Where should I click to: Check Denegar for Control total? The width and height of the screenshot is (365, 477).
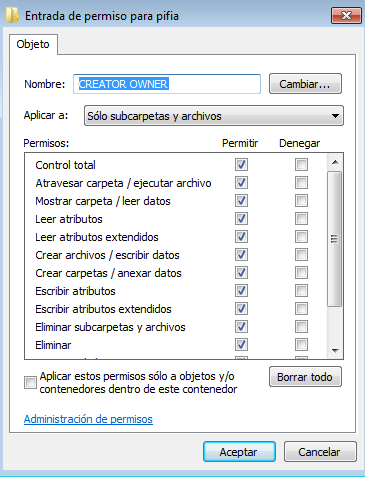301,164
